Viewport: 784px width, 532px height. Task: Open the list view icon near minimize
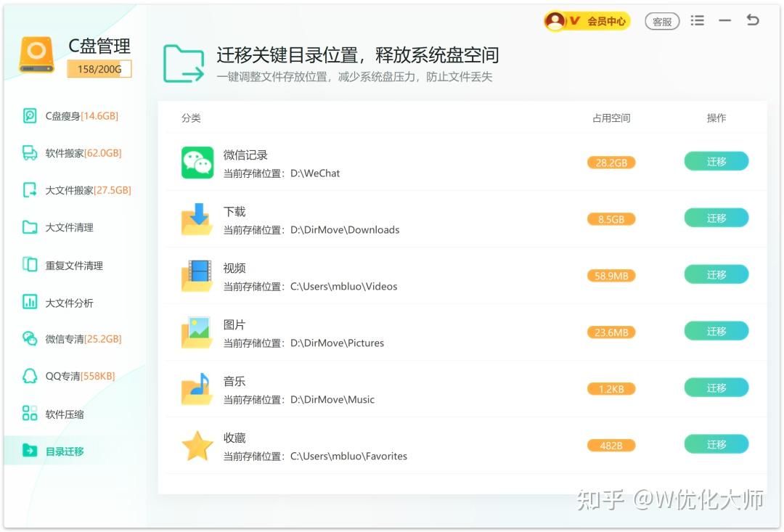click(697, 20)
